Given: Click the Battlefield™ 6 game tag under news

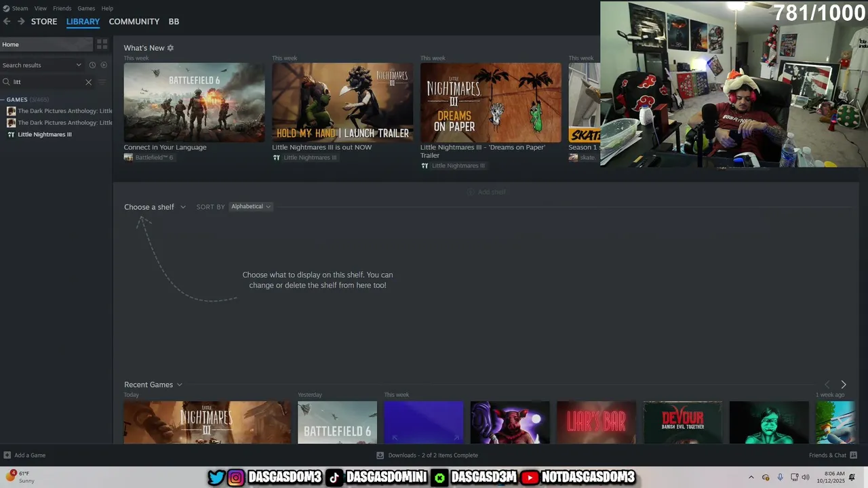Looking at the screenshot, I should pos(149,157).
